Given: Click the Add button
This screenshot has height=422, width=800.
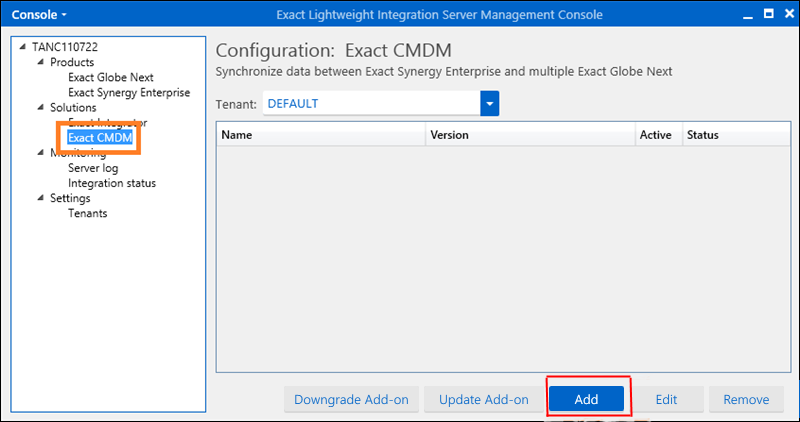Looking at the screenshot, I should tap(586, 399).
